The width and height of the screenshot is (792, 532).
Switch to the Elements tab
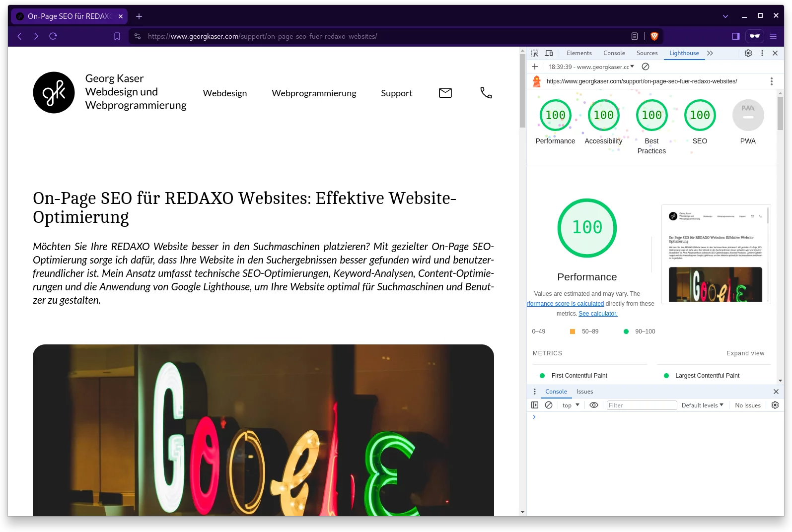click(x=579, y=53)
